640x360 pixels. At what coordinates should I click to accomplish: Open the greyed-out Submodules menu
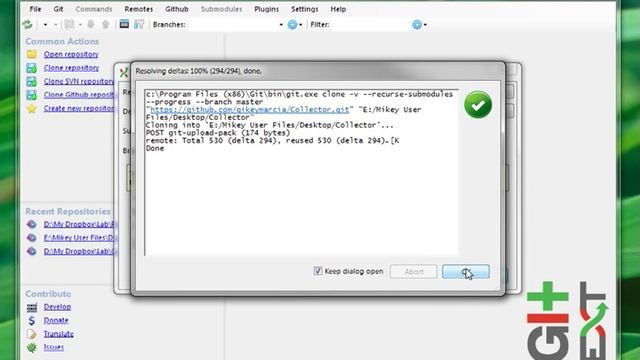[x=221, y=9]
